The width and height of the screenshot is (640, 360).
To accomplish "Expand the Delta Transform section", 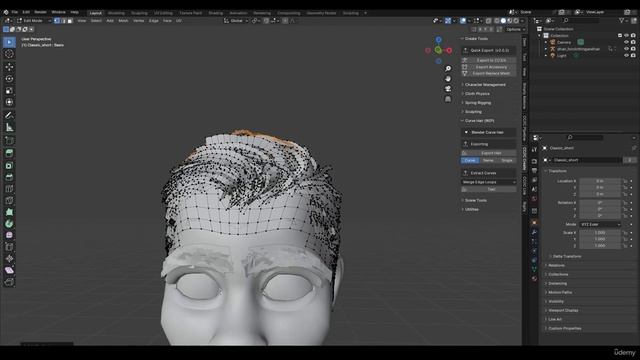I will click(567, 256).
